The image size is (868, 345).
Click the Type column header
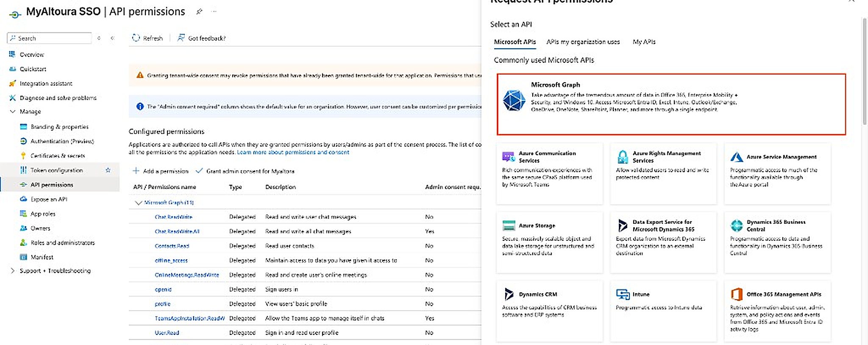point(235,187)
